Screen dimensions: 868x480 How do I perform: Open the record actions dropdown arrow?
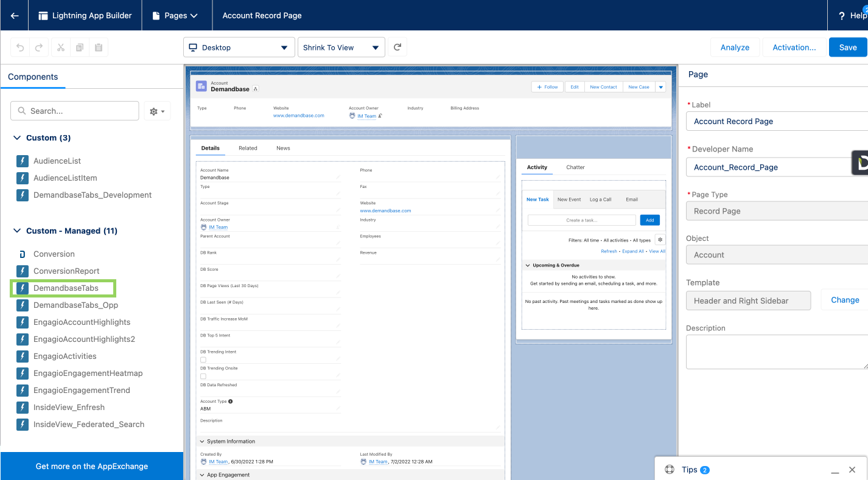coord(660,87)
